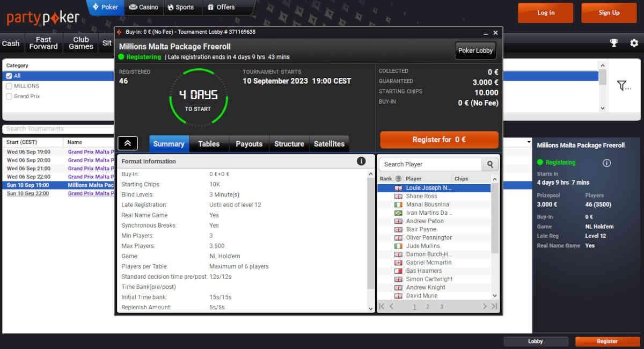This screenshot has height=349, width=644.
Task: Open the Satellites tab
Action: point(329,144)
